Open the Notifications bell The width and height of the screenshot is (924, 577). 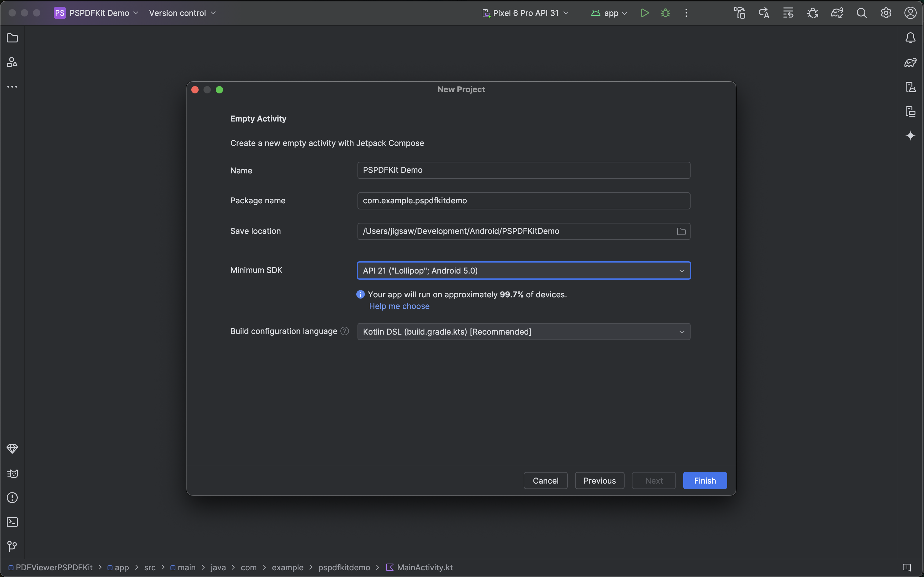pyautogui.click(x=911, y=37)
